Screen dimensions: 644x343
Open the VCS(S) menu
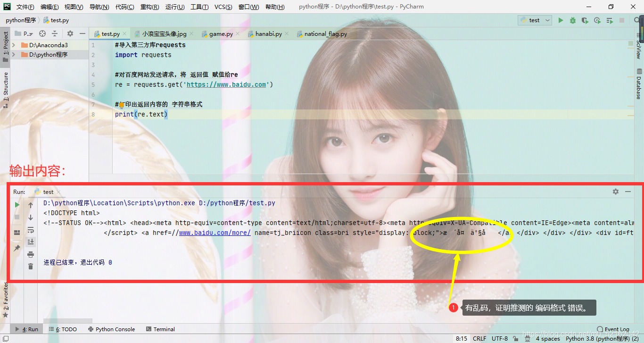[223, 7]
